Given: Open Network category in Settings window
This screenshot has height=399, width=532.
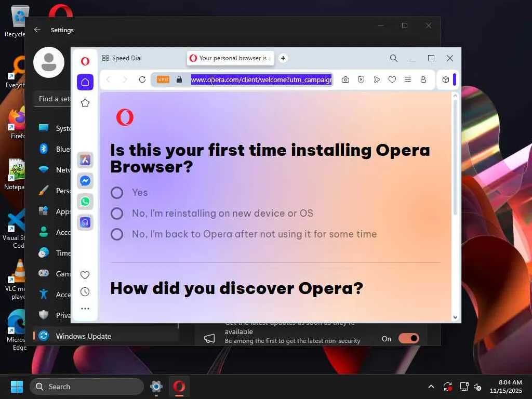Looking at the screenshot, I should (54, 170).
